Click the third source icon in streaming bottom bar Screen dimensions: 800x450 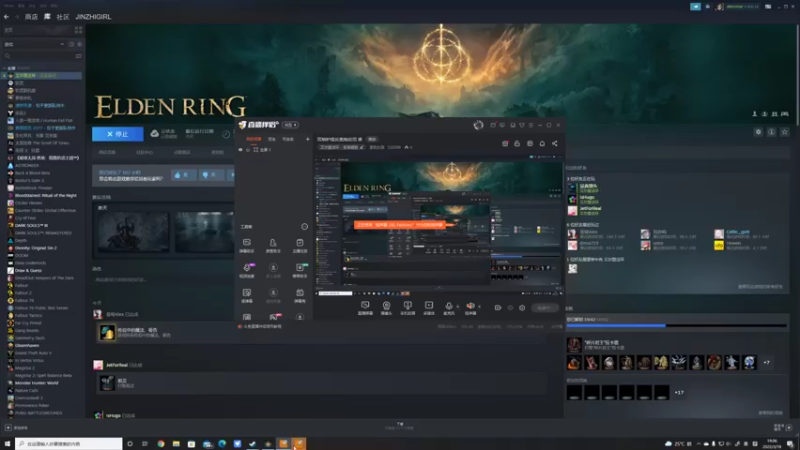[407, 307]
